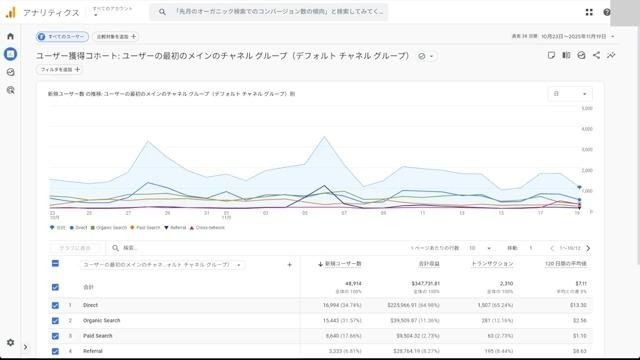Viewport: 640px width, 360px height.
Task: Click the すべてのユーザー segment chip
Action: 62,37
